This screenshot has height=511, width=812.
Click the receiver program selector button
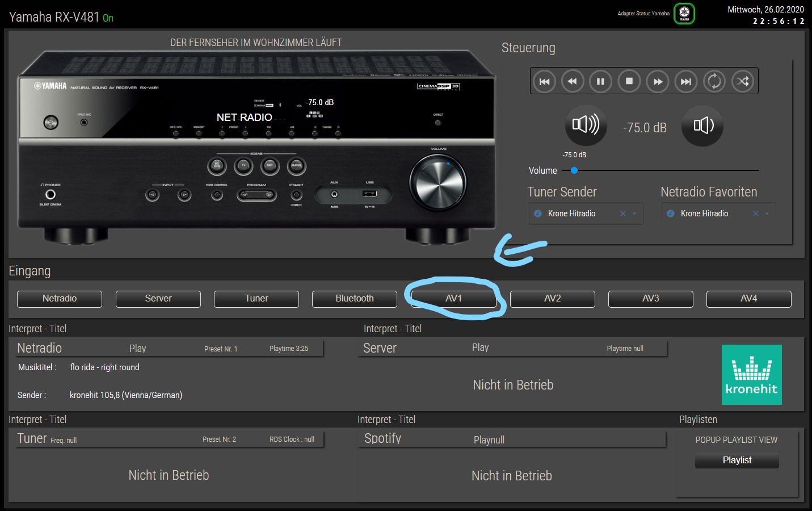(256, 195)
